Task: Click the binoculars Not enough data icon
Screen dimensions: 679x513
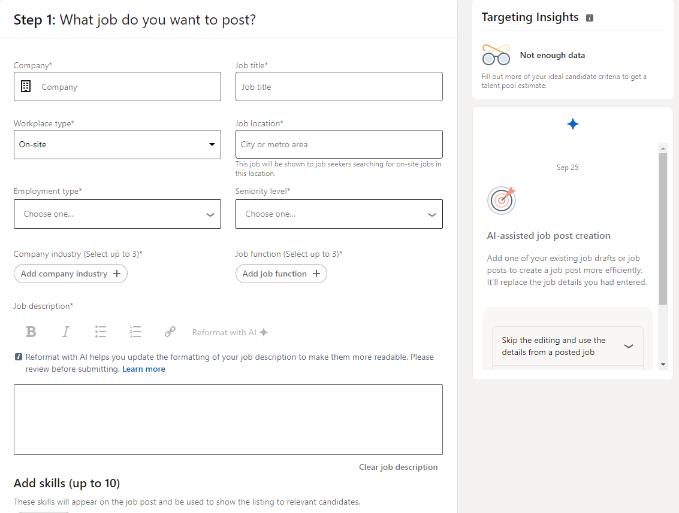Action: tap(496, 55)
